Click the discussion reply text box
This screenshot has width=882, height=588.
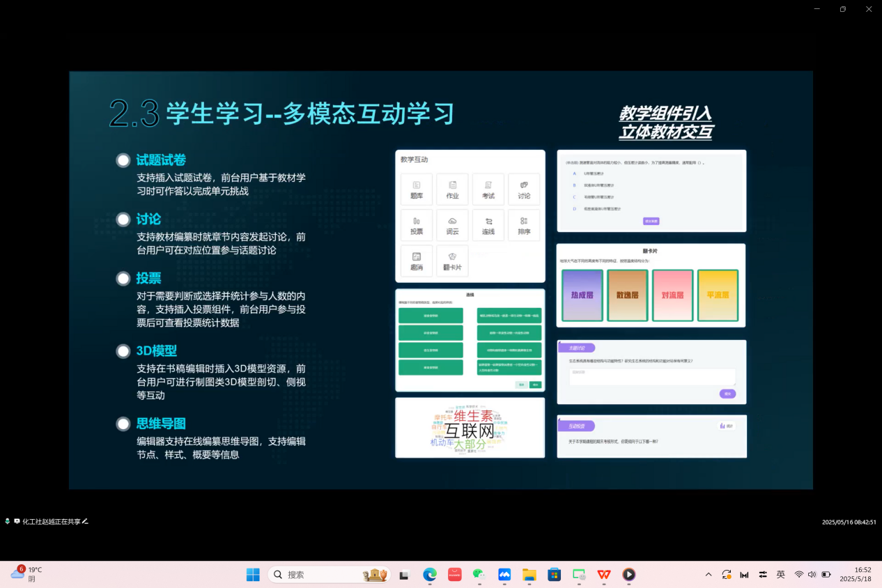pyautogui.click(x=652, y=376)
